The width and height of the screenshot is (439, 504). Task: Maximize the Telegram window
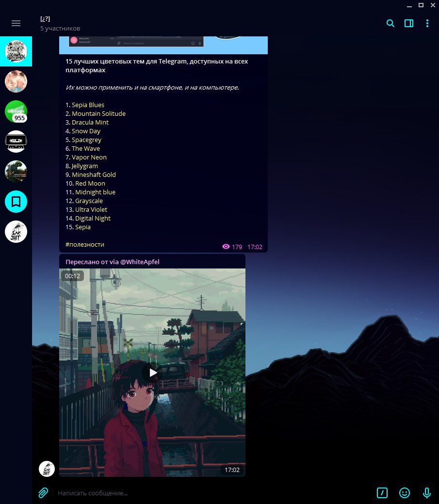pos(421,5)
